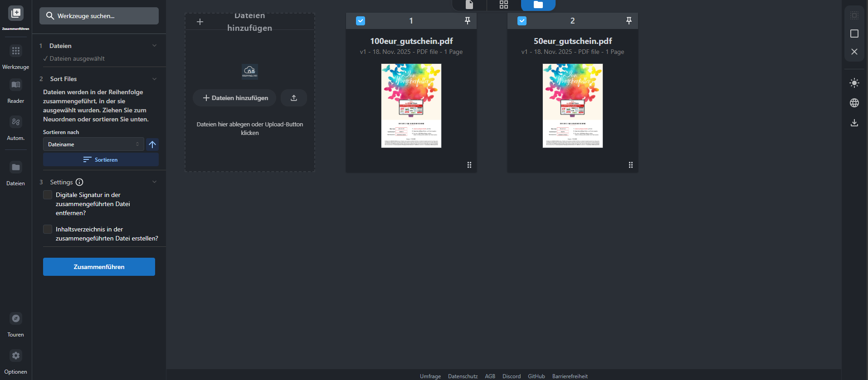Pin the 100eur_gutschein.pdf file
Screen dimensions: 868x380
[x=467, y=21]
